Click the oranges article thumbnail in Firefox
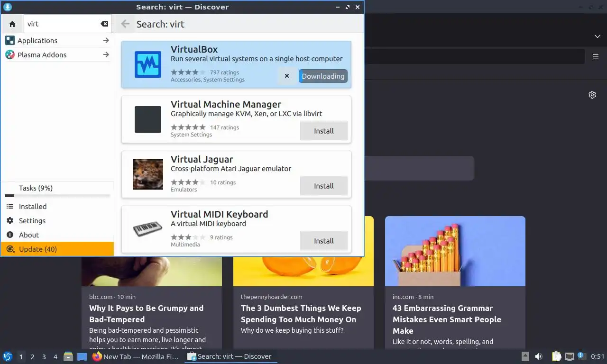This screenshot has height=364, width=607. pos(303,271)
